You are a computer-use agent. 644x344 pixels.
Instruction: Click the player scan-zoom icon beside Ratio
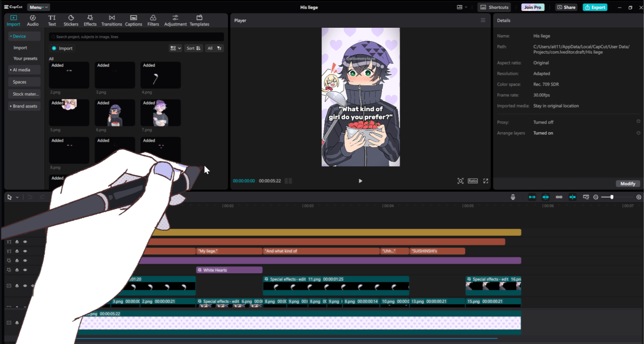click(x=460, y=181)
